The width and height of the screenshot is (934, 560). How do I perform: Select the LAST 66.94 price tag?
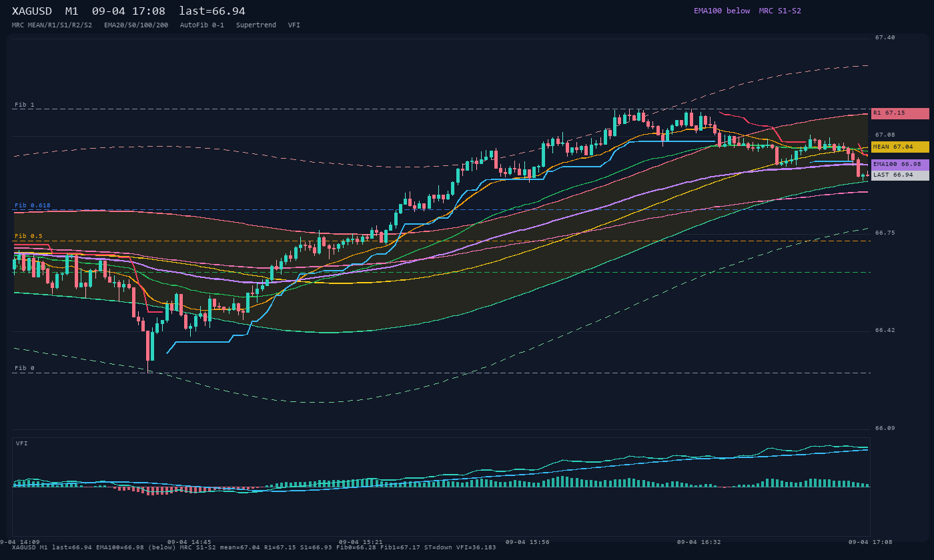point(900,175)
